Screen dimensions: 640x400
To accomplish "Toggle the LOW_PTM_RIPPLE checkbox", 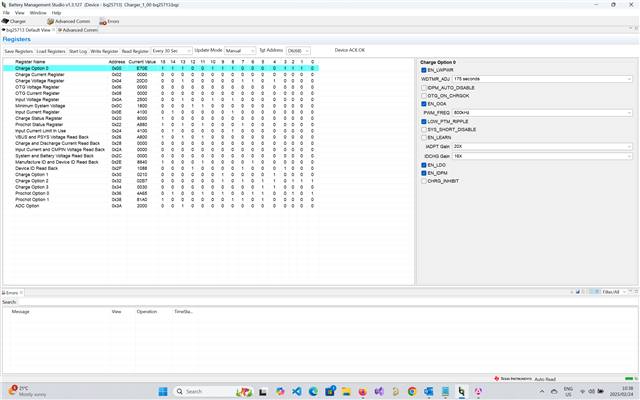I will [x=424, y=122].
